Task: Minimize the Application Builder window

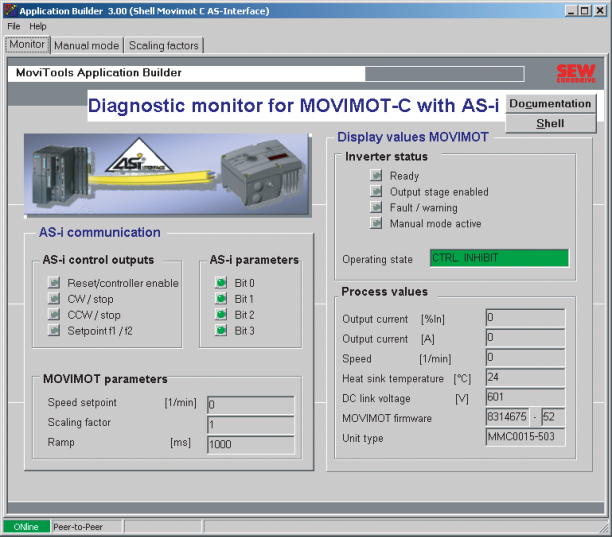Action: 571,11
